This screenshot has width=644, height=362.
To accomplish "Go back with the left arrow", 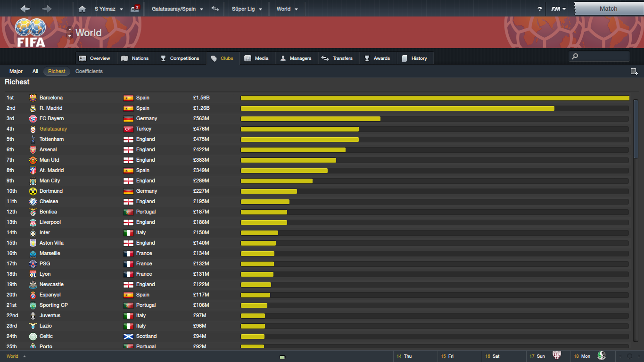I will click(x=25, y=9).
